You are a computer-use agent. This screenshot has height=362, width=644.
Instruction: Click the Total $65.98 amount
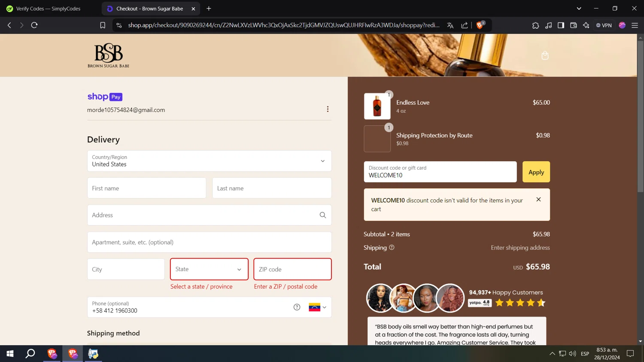[x=538, y=266]
